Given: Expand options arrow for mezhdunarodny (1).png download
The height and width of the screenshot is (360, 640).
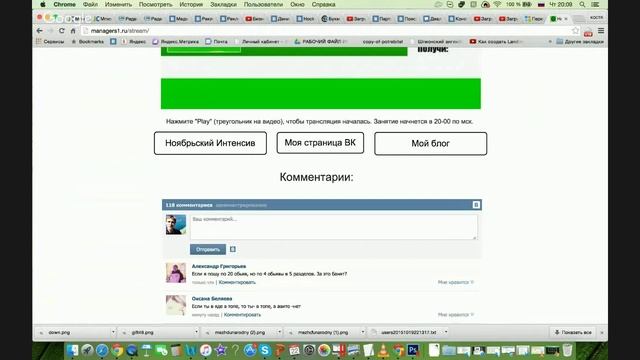Looking at the screenshot, I should point(362,332).
